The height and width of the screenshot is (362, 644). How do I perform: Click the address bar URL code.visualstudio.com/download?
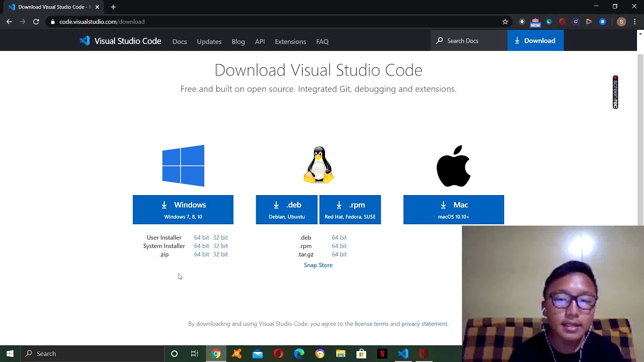[x=102, y=22]
